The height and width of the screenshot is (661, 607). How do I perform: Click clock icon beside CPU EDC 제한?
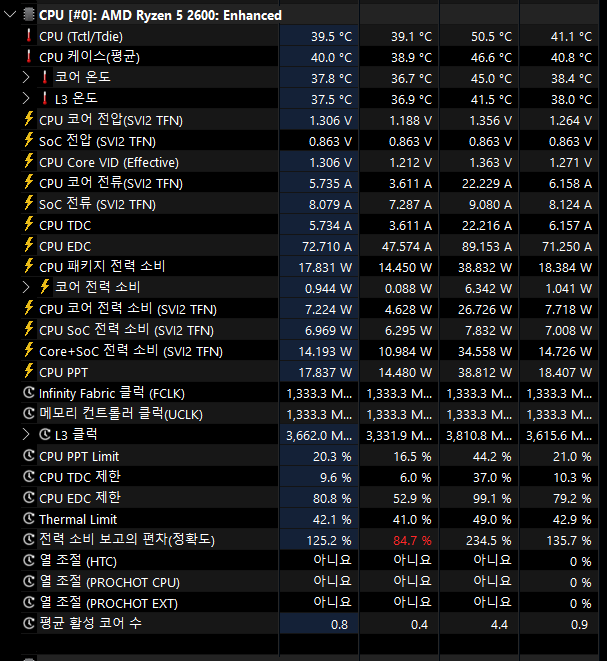pyautogui.click(x=29, y=497)
